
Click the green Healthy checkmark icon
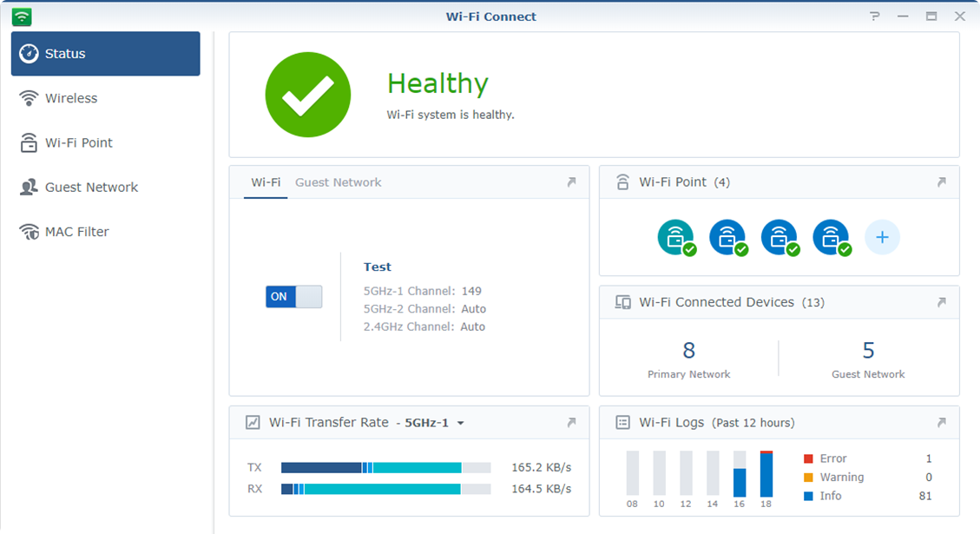pyautogui.click(x=308, y=95)
